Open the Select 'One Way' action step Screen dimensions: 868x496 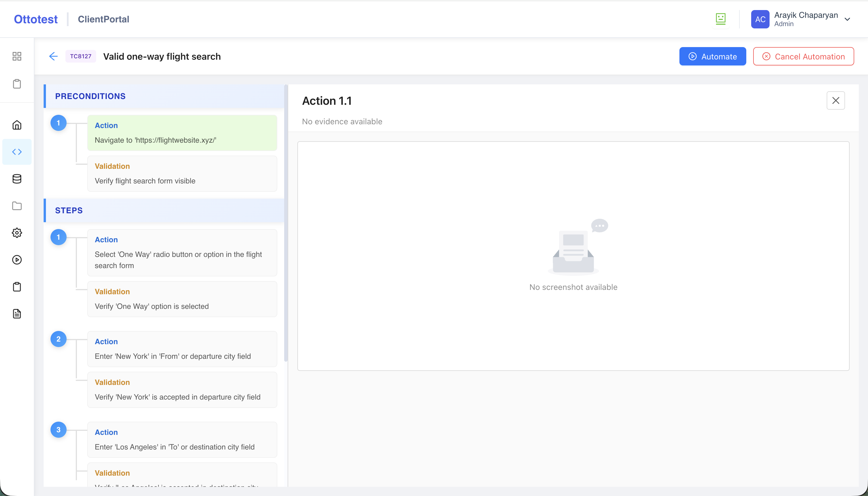coord(182,253)
